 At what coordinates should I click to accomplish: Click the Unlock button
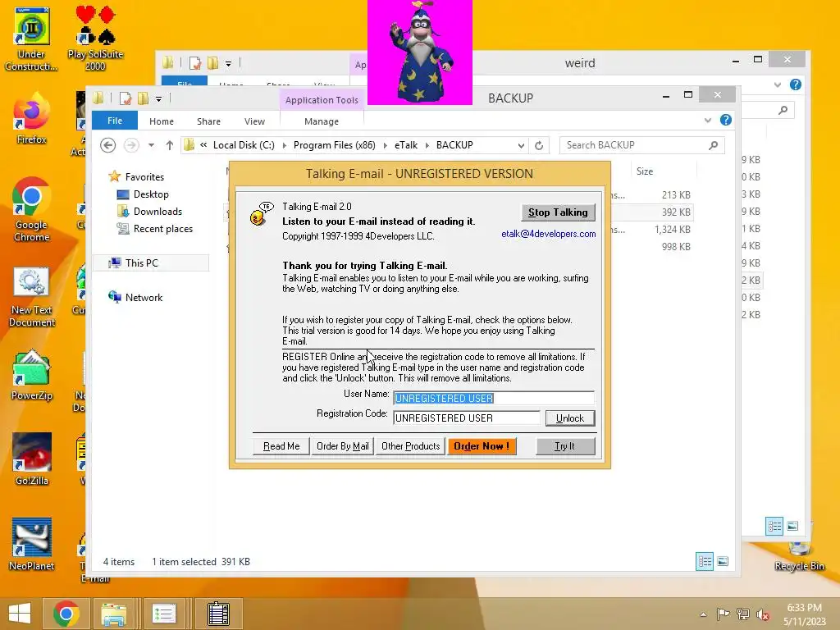click(569, 418)
